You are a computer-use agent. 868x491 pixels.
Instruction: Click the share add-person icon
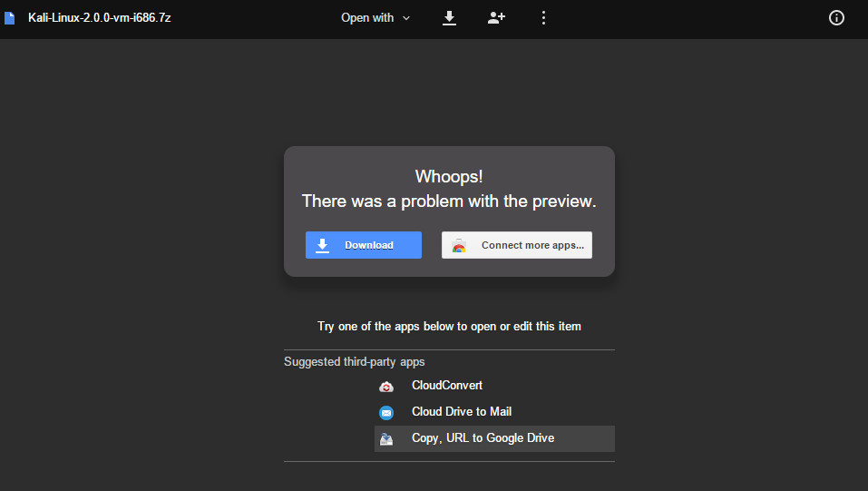coord(496,18)
